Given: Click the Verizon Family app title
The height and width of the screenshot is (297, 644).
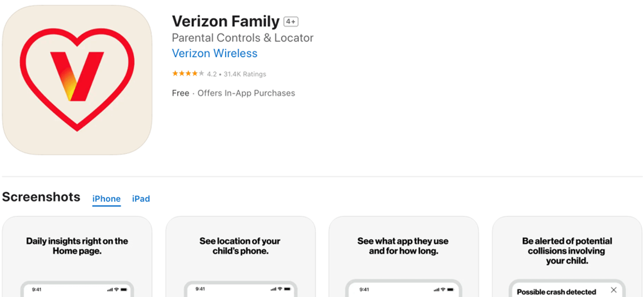Looking at the screenshot, I should click(225, 21).
